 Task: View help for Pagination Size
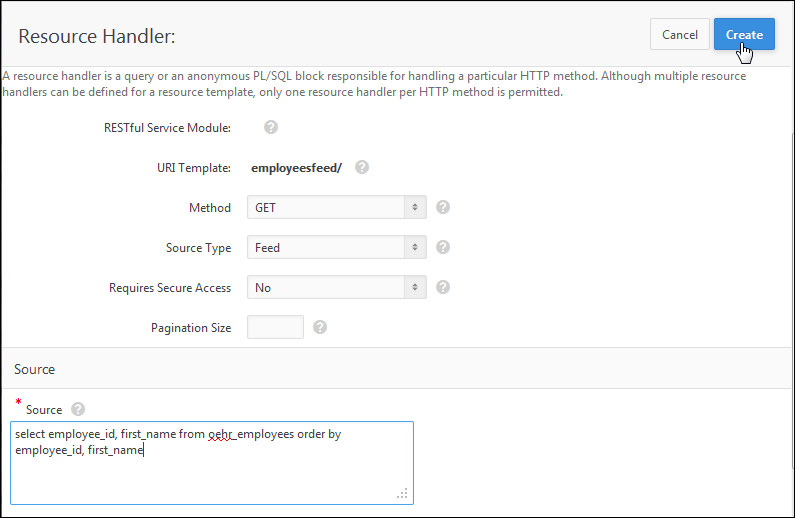coord(320,327)
